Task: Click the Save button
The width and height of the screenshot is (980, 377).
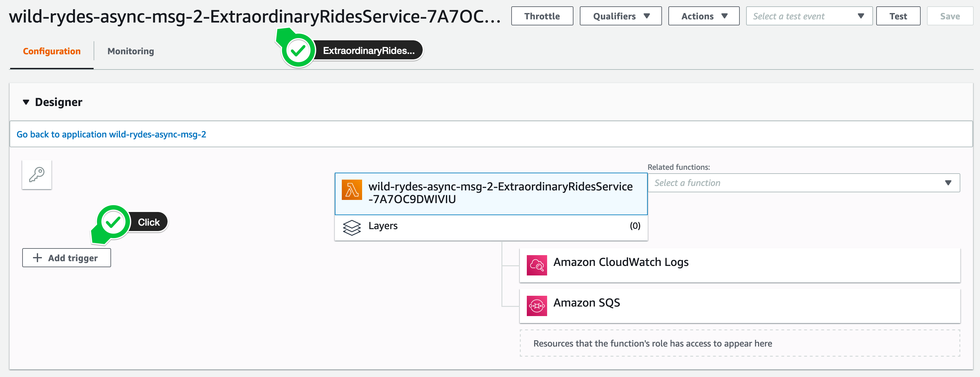Action: tap(950, 16)
